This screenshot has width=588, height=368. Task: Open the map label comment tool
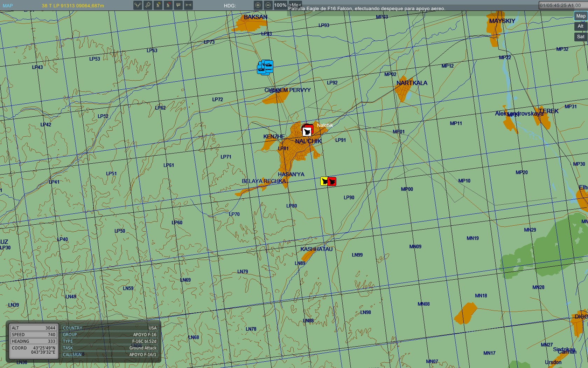pos(178,5)
